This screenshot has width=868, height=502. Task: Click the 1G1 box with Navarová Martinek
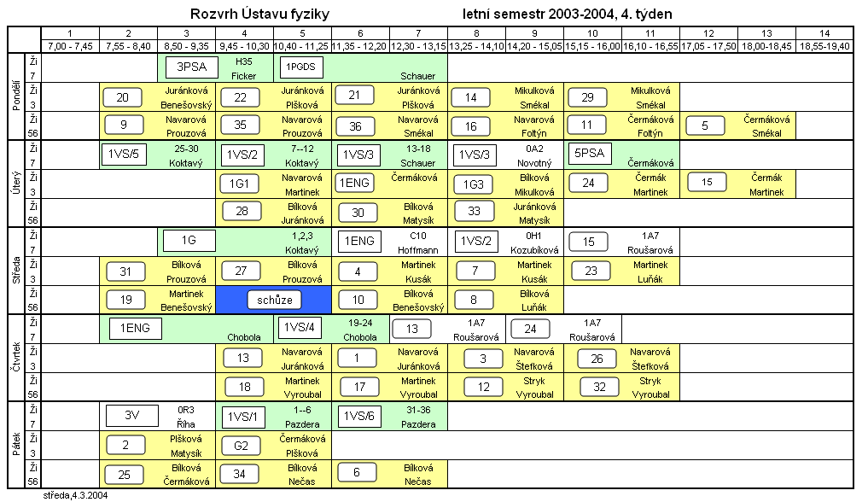tap(240, 184)
